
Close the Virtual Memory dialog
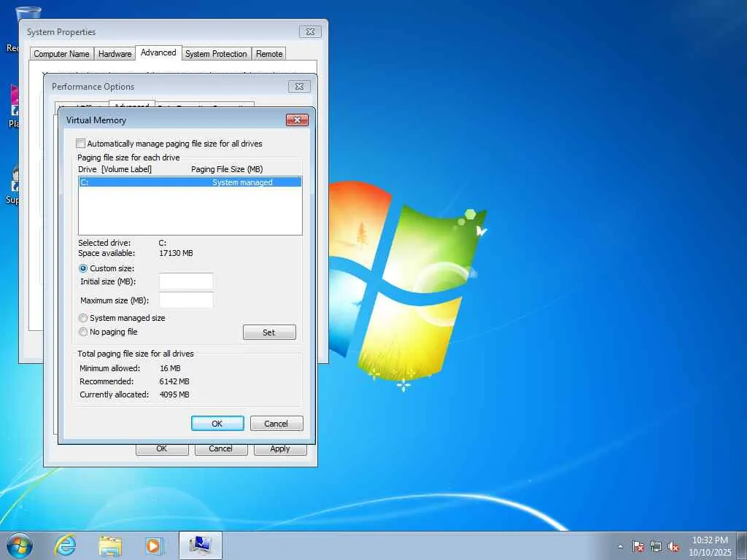point(298,120)
